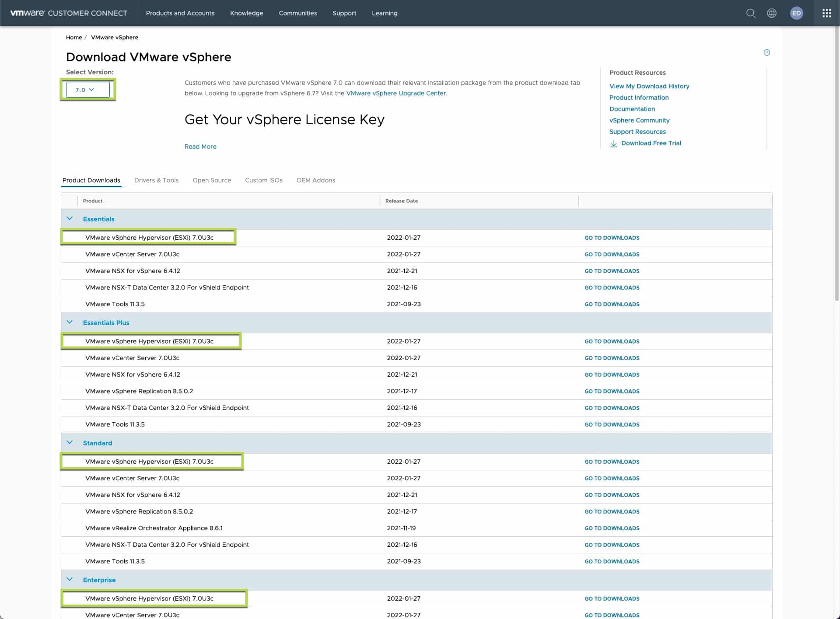The image size is (840, 619).
Task: Go to downloads for Standard ESXi 7.0U3c
Action: pyautogui.click(x=612, y=462)
